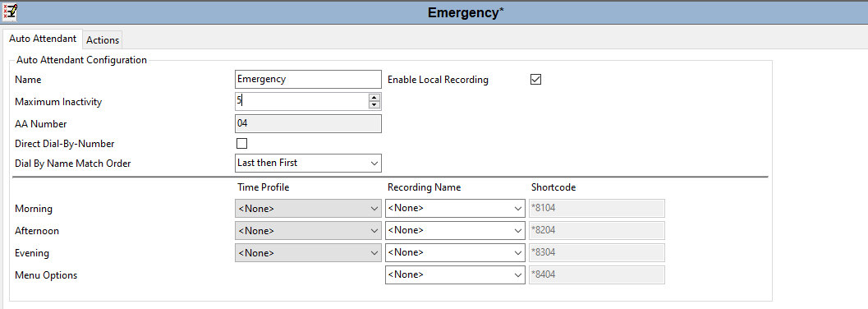Click the Menu Options shortcode *8404 field
The image size is (868, 309).
[597, 274]
